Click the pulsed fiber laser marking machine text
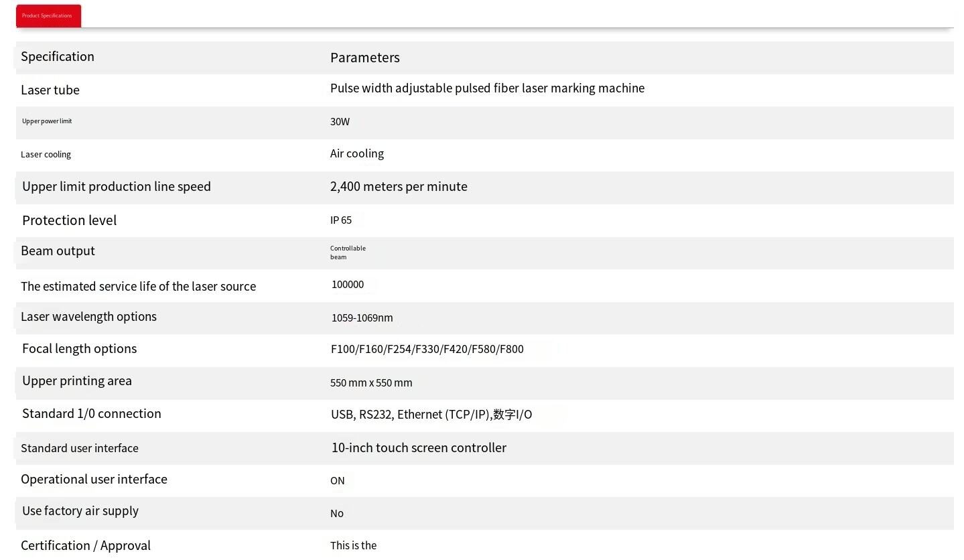This screenshot has height=560, width=964. (x=487, y=88)
